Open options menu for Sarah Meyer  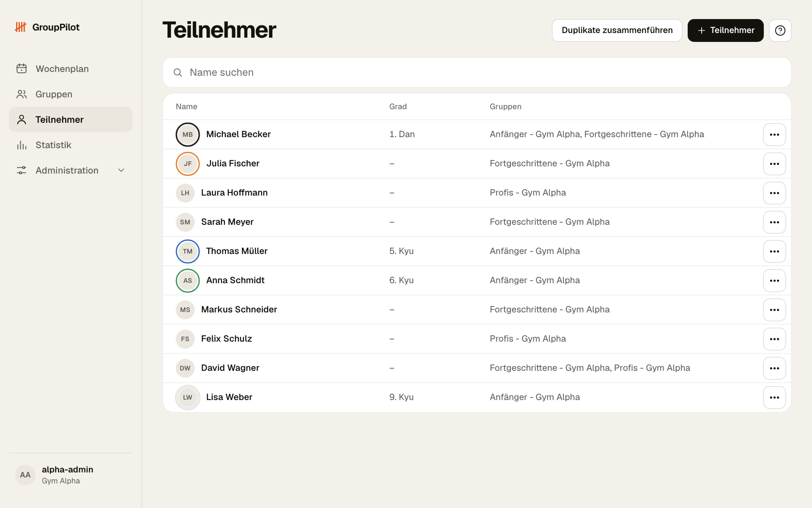pyautogui.click(x=774, y=222)
